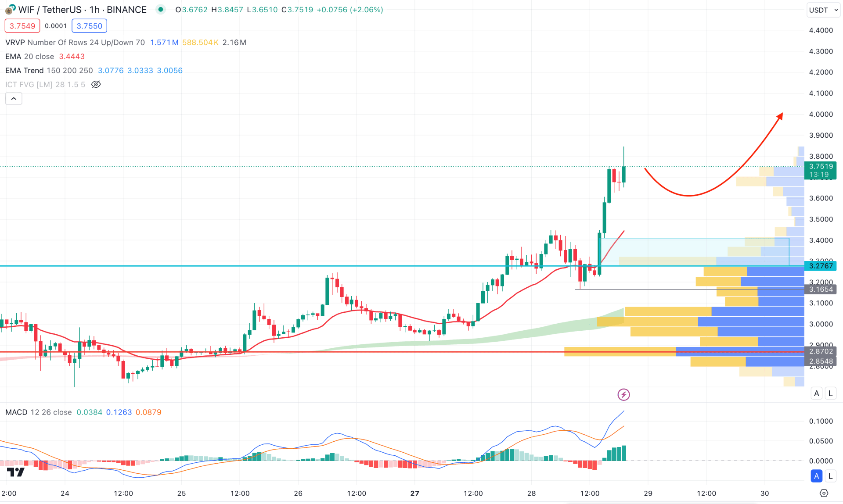
Task: Click the bid-ask spread value 0.0001
Action: (56, 26)
